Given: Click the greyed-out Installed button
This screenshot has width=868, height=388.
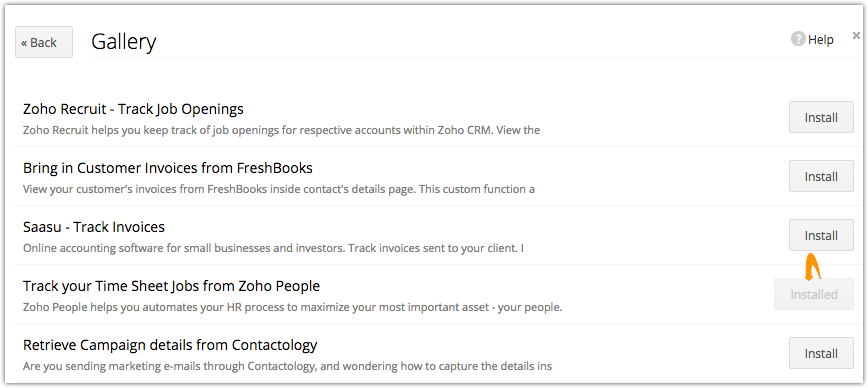Looking at the screenshot, I should click(814, 294).
